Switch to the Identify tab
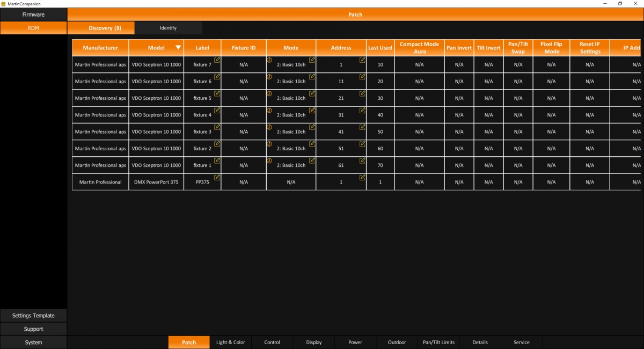The height and width of the screenshot is (349, 644). pos(169,28)
